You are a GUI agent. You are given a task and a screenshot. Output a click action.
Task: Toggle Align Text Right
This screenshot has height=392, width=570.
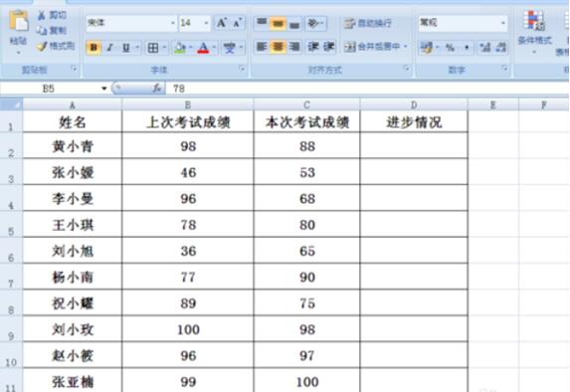point(294,47)
